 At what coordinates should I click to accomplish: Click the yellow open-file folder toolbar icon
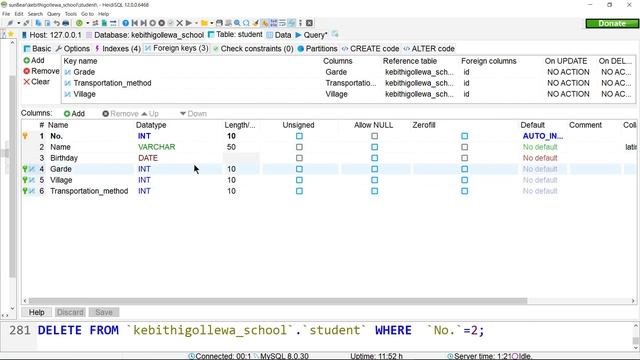tap(204, 23)
